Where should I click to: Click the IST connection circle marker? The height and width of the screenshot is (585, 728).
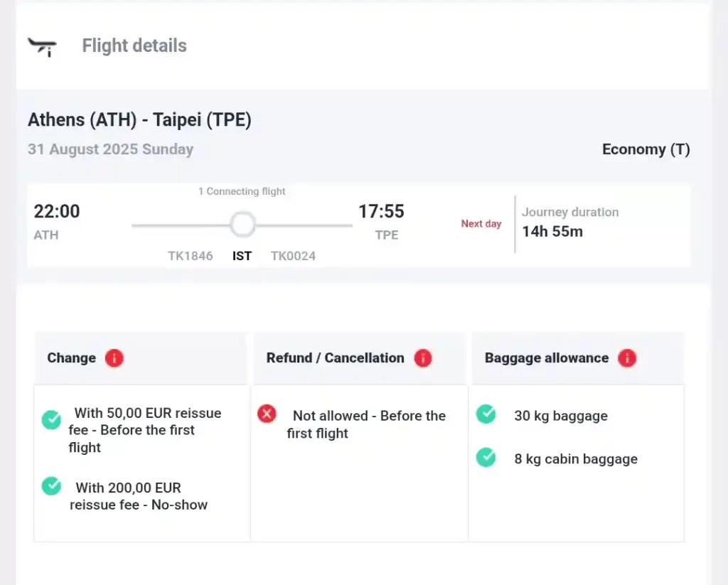pyautogui.click(x=242, y=225)
